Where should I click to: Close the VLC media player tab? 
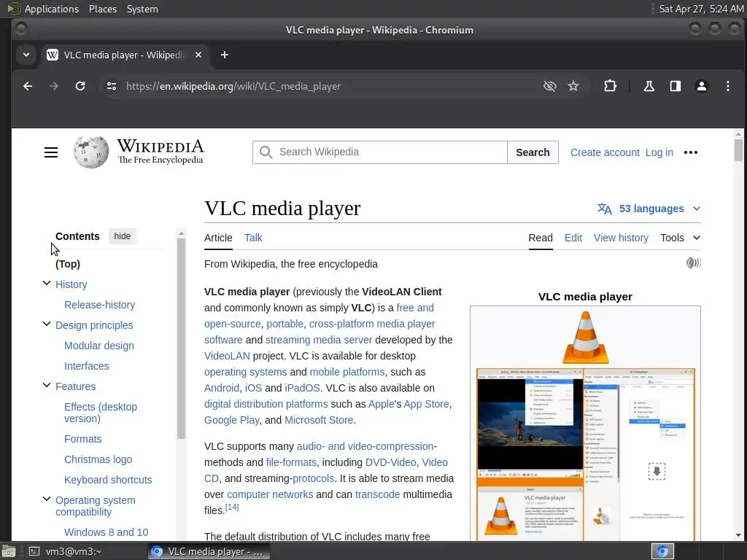[x=198, y=55]
